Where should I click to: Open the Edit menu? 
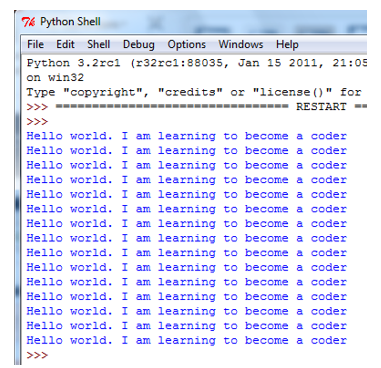click(x=65, y=44)
